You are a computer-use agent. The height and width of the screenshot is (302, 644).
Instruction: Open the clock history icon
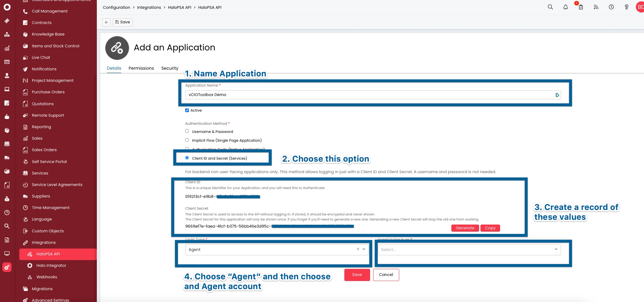[x=611, y=7]
